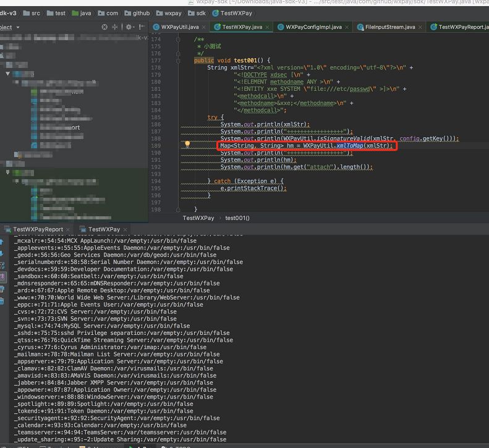Click the yellow intention lightbulb on line 189
Viewport: 489px width, 448px height.
click(x=187, y=144)
